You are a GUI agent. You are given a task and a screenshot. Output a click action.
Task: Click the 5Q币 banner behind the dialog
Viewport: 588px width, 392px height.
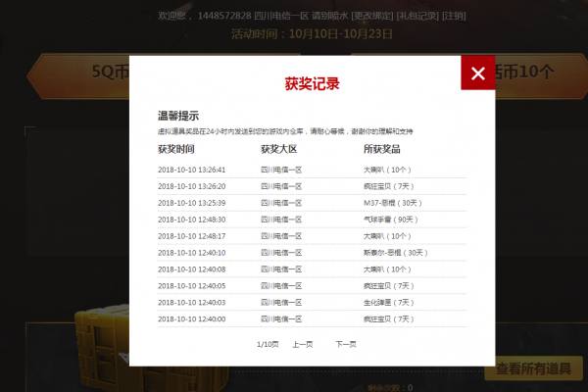tap(78, 76)
